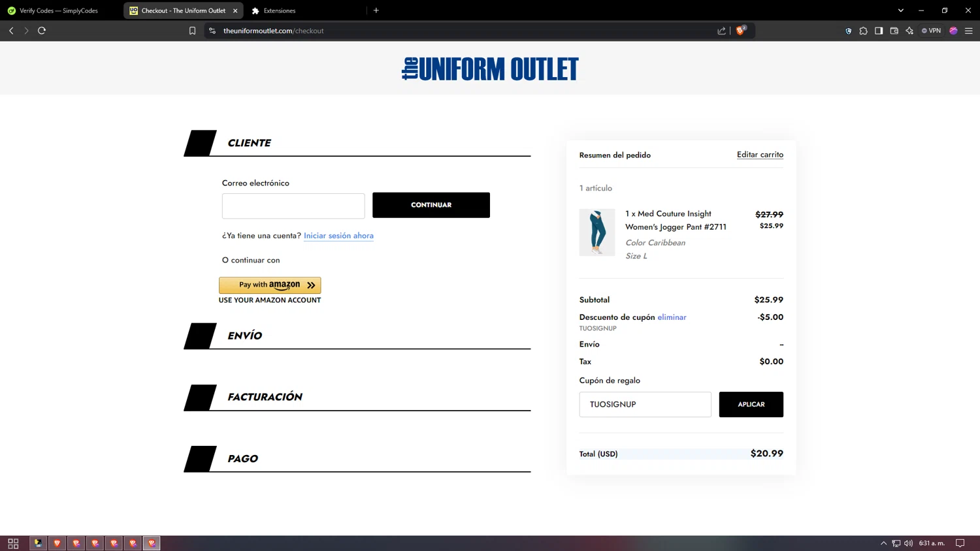The image size is (980, 551).
Task: Open the tab search chevron
Action: (x=900, y=10)
